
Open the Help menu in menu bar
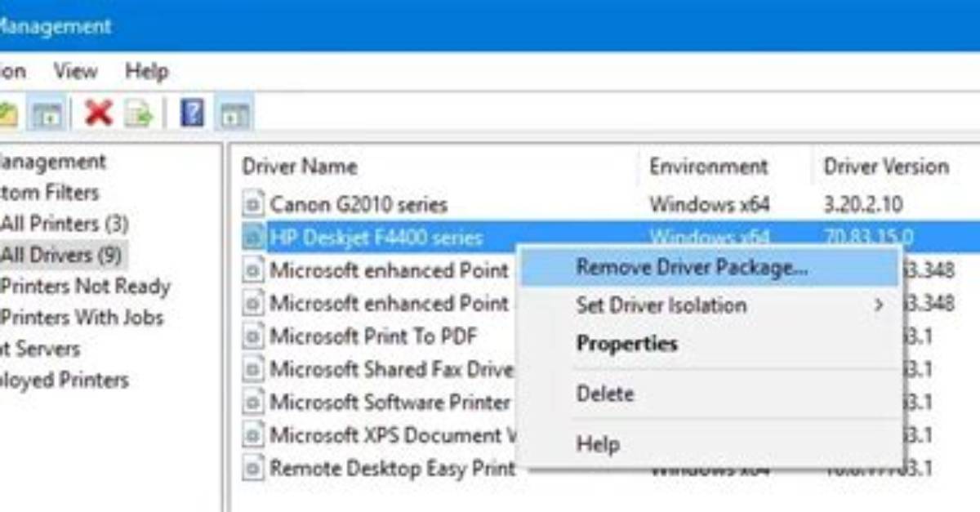(x=147, y=71)
